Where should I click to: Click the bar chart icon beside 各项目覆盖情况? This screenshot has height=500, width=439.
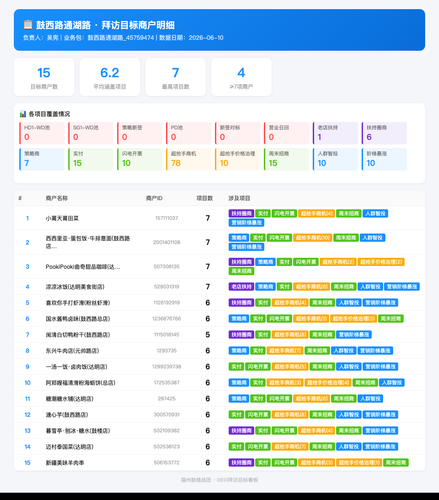point(23,114)
